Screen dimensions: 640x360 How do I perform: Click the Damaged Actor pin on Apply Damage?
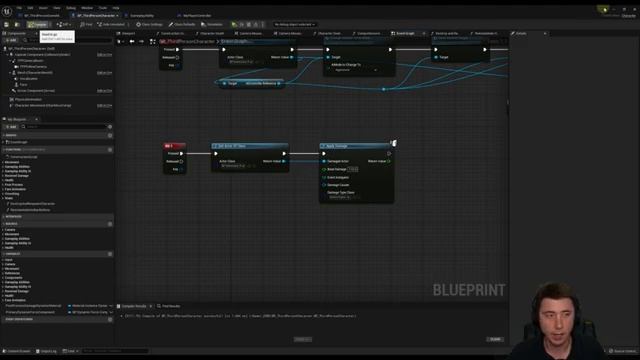click(324, 161)
